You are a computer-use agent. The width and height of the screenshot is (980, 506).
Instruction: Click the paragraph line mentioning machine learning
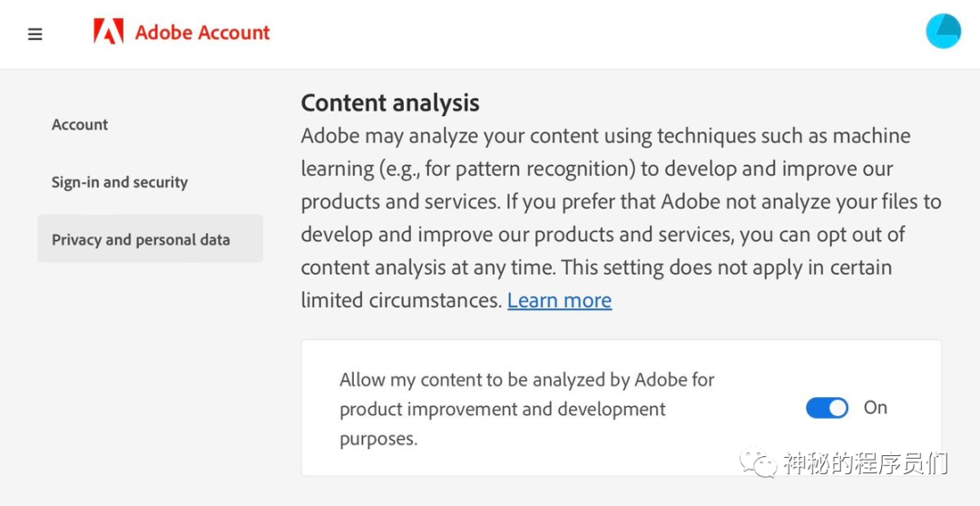[x=605, y=135]
